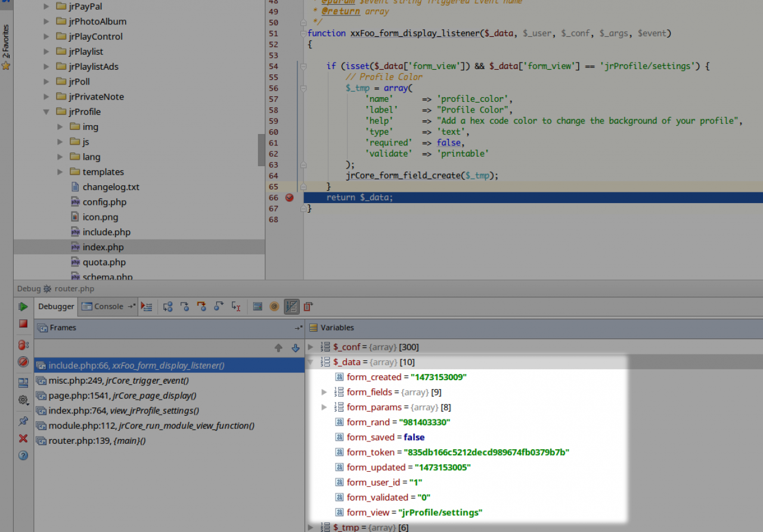Click the Step Into debugger icon
Viewport: 763px width, 532px height.
click(185, 307)
